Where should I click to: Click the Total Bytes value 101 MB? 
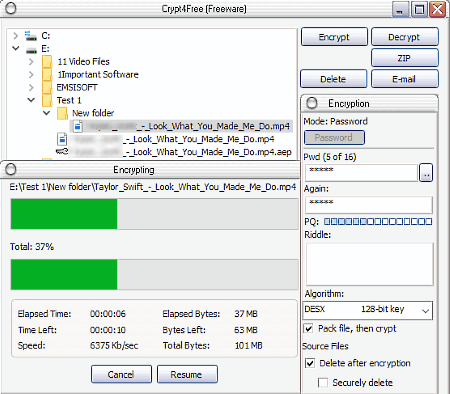[248, 345]
